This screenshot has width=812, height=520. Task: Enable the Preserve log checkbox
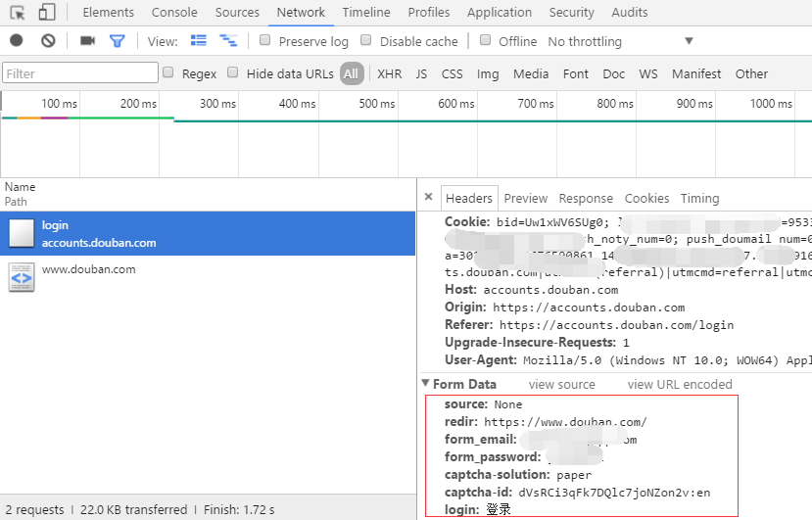coord(265,41)
